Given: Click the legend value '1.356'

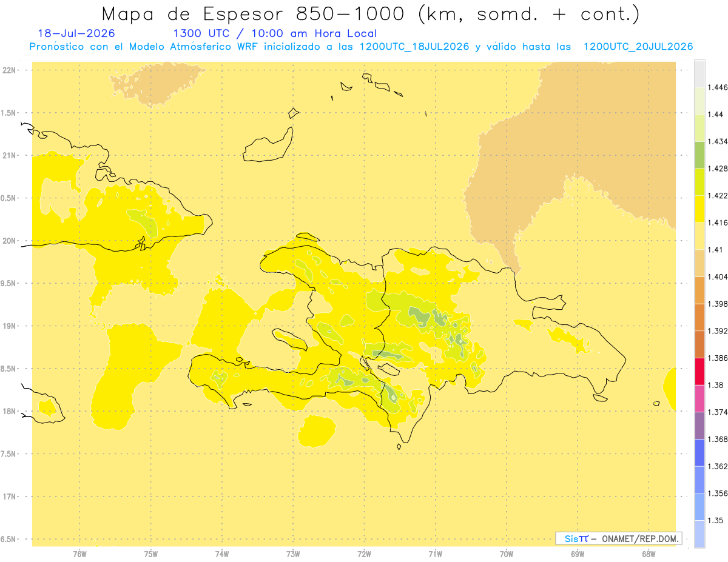Looking at the screenshot, I should (718, 493).
